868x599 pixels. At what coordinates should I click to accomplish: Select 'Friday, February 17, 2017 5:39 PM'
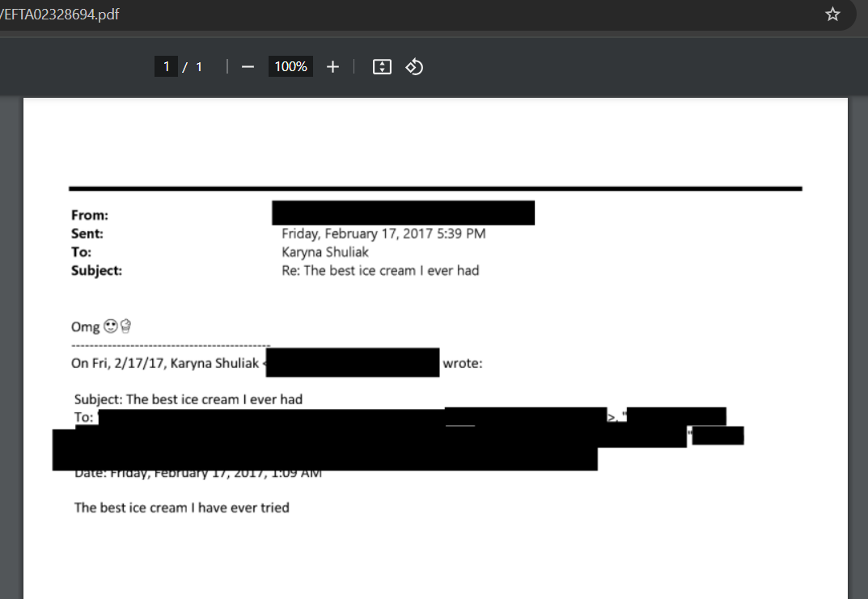click(383, 234)
